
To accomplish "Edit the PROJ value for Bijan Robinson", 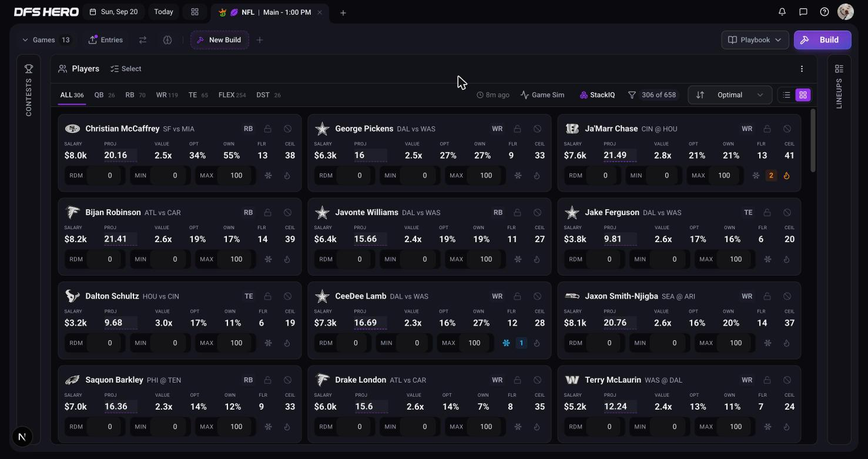I will coord(119,239).
